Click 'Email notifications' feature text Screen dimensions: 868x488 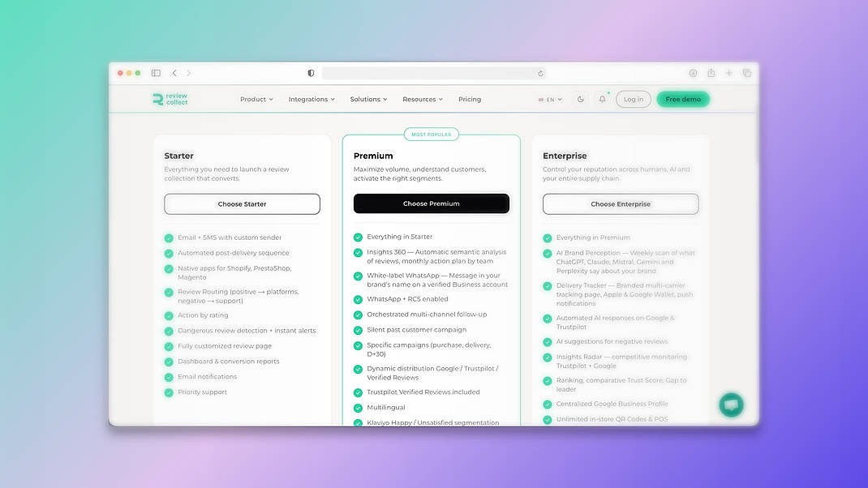(207, 377)
